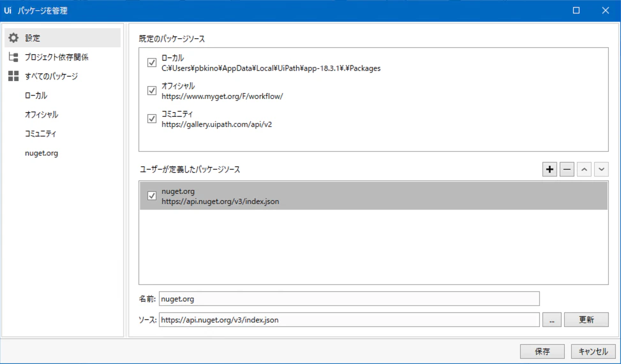The height and width of the screenshot is (364, 621).
Task: Browse for a source folder via ... button
Action: (x=552, y=319)
